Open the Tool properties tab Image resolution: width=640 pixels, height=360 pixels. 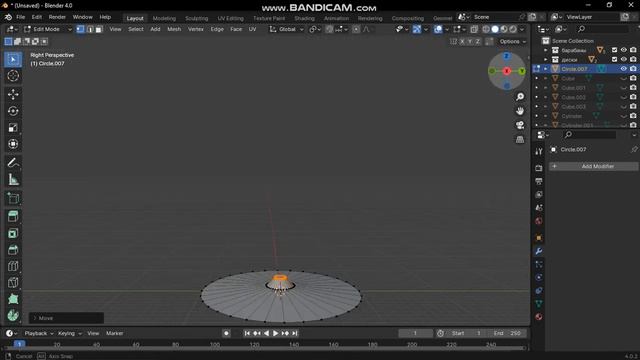coord(539,151)
